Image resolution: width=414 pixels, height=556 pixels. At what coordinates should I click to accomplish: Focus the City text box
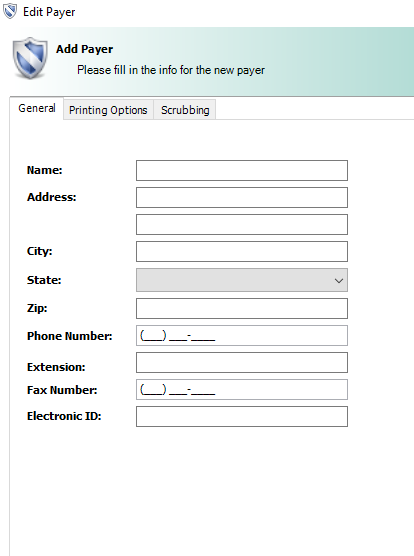[x=242, y=251]
